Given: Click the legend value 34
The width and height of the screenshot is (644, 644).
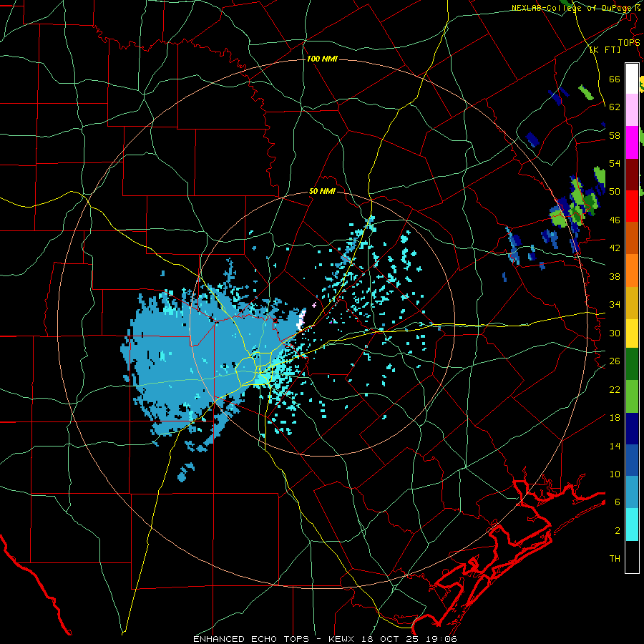Looking at the screenshot, I should point(615,305).
